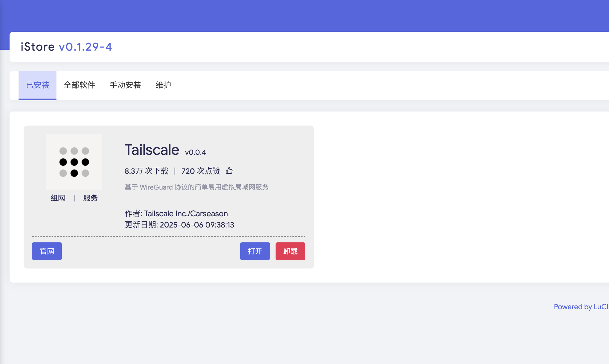609x364 pixels.
Task: Switch to the 已安装 tab
Action: 37,85
